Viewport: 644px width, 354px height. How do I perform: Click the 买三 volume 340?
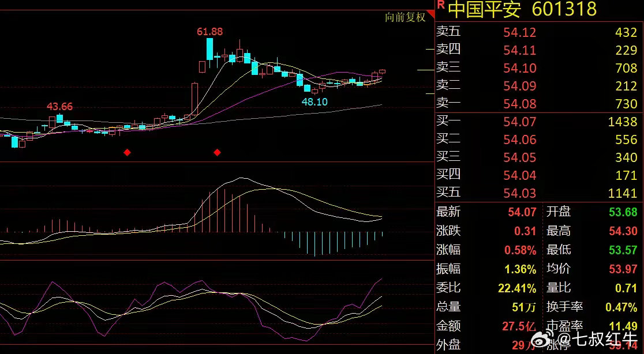[x=626, y=157]
